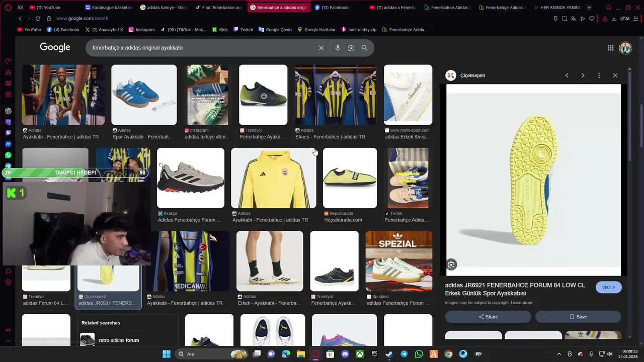Click the large yellow sole preview image
This screenshot has width=644, height=362.
(x=533, y=180)
